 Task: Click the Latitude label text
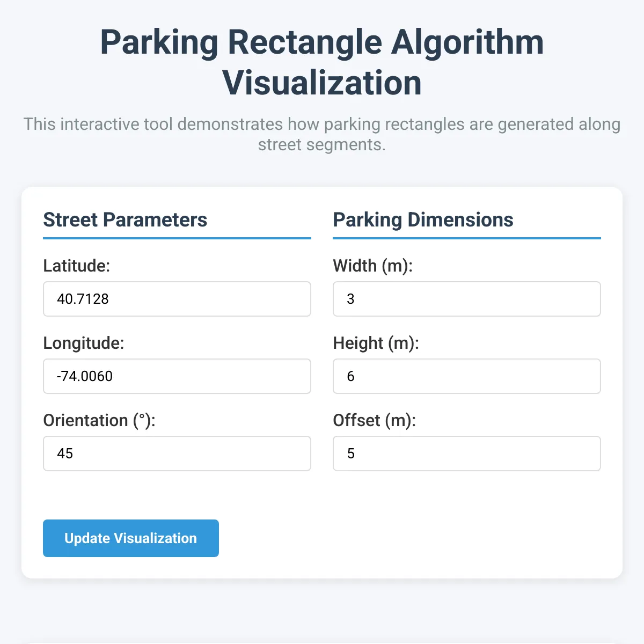click(76, 266)
